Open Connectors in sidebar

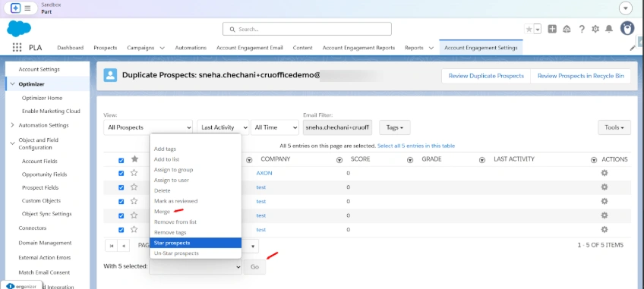tap(33, 228)
